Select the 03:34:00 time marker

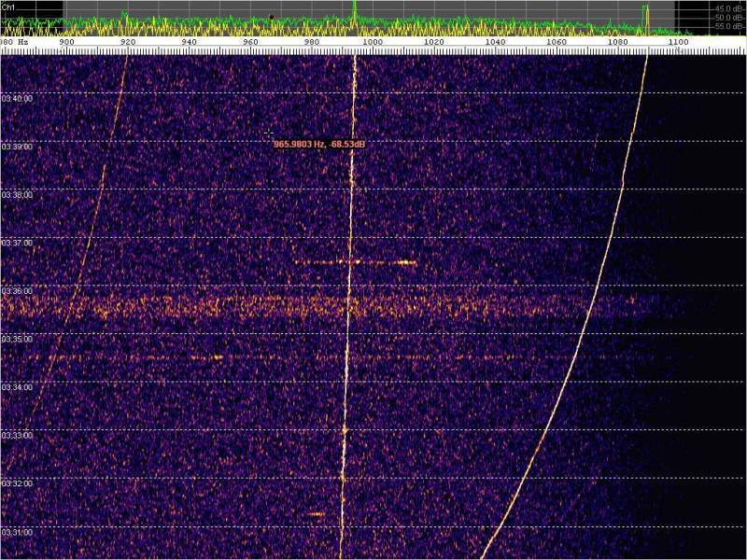(x=18, y=387)
